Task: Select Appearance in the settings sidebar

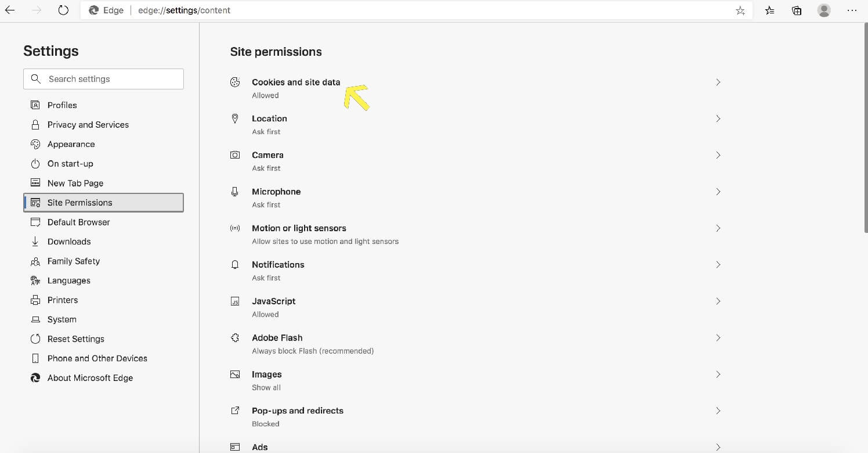Action: click(71, 144)
